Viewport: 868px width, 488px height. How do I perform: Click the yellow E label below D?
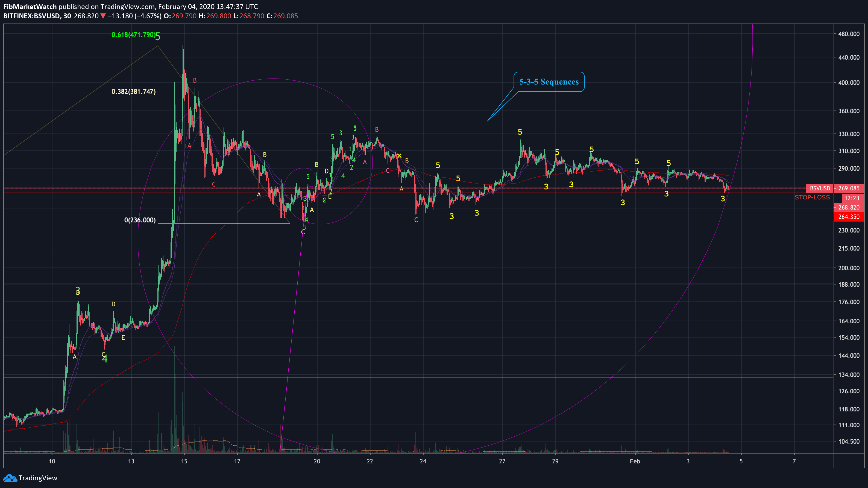point(123,337)
